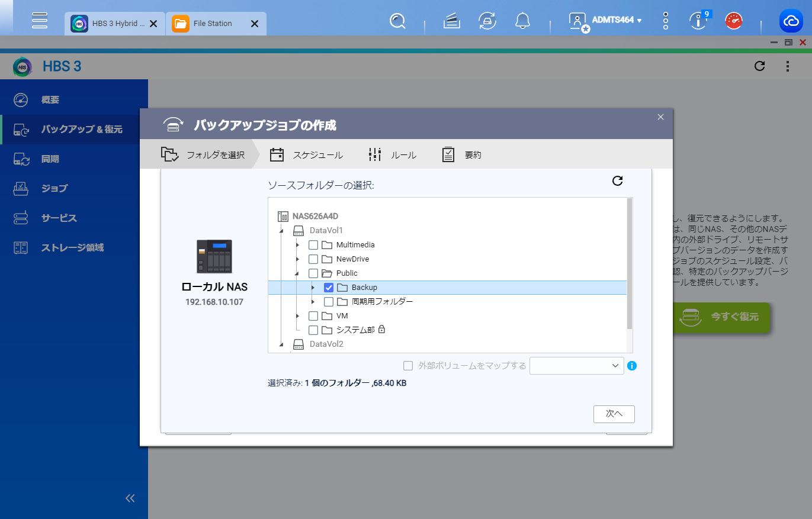Open the notifications bell icon
This screenshot has width=812, height=519.
pyautogui.click(x=522, y=21)
